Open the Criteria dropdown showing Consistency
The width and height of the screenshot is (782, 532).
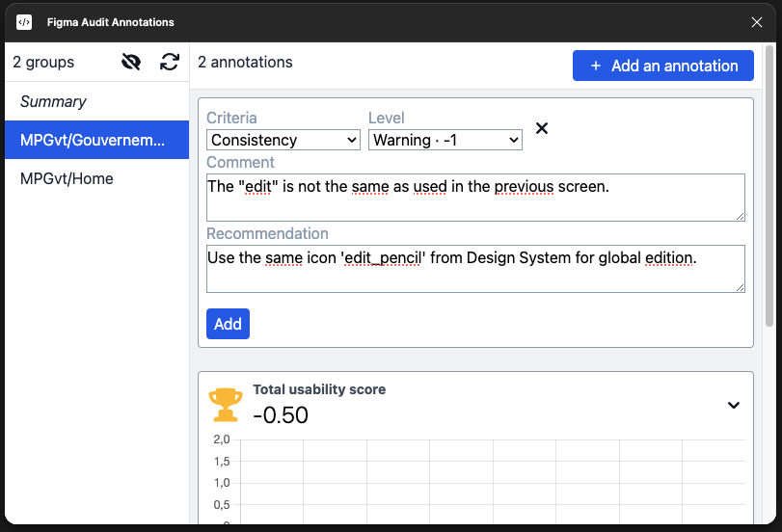pos(283,140)
